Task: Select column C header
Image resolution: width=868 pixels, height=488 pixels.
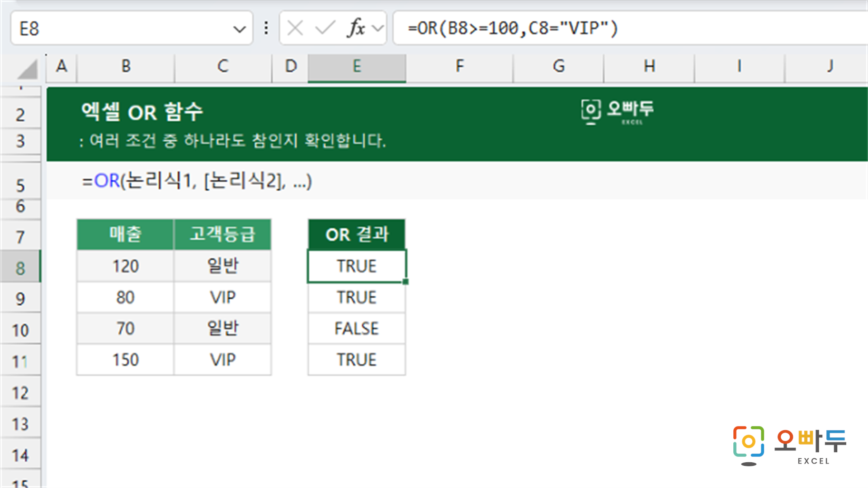Action: (x=223, y=67)
